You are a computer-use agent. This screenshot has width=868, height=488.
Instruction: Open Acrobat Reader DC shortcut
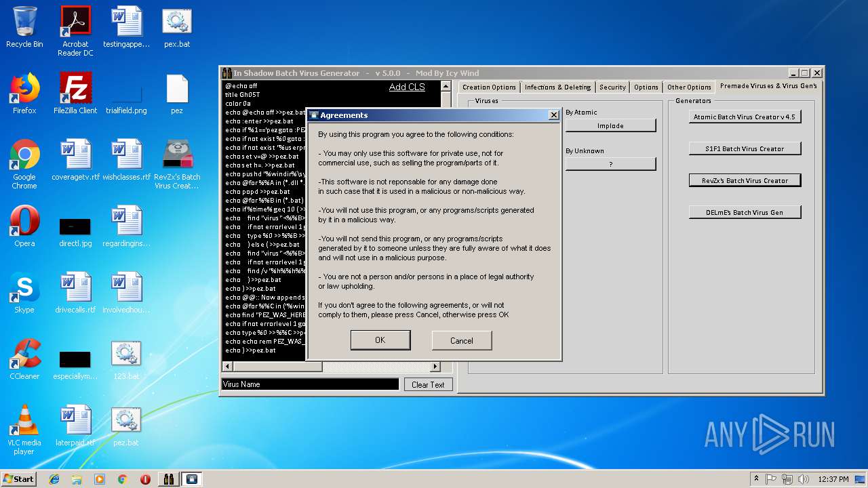75,30
